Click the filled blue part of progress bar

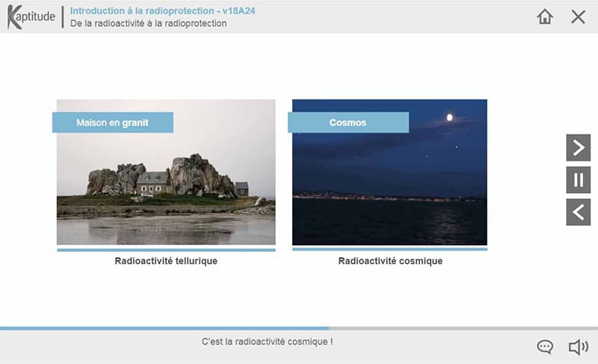coord(164,328)
